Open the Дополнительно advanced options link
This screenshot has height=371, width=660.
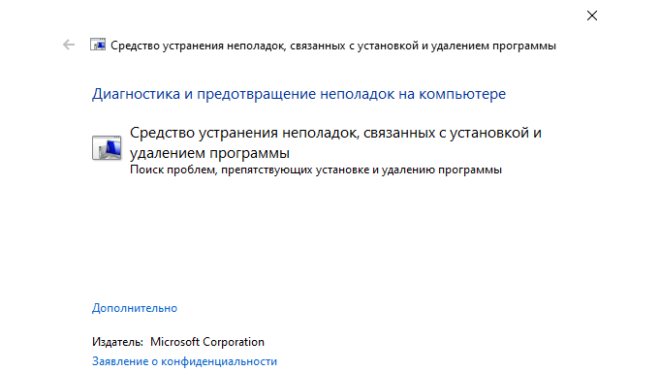coord(135,308)
